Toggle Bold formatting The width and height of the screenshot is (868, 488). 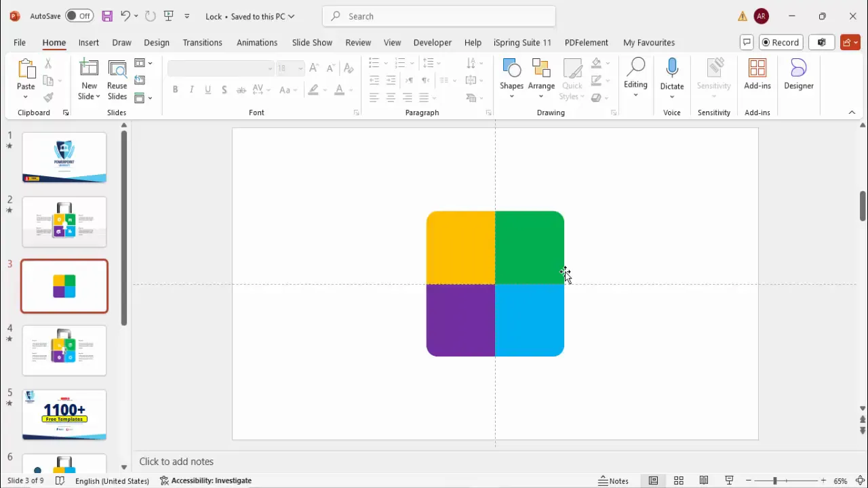tap(175, 89)
